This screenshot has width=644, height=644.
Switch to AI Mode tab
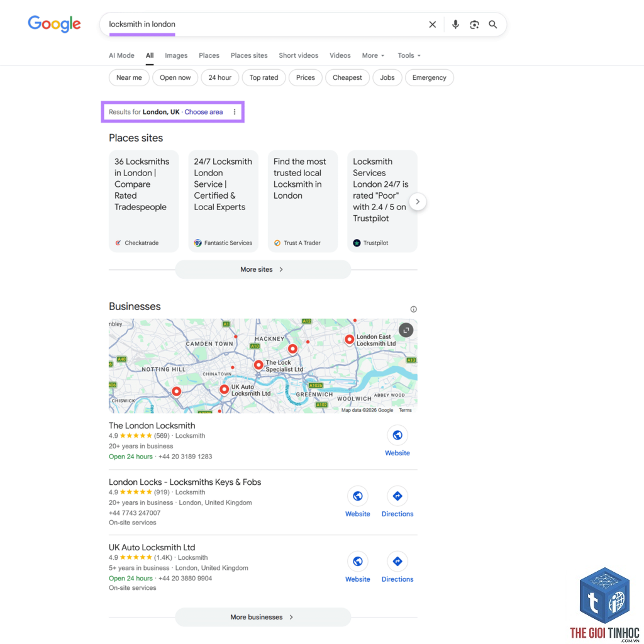click(121, 55)
